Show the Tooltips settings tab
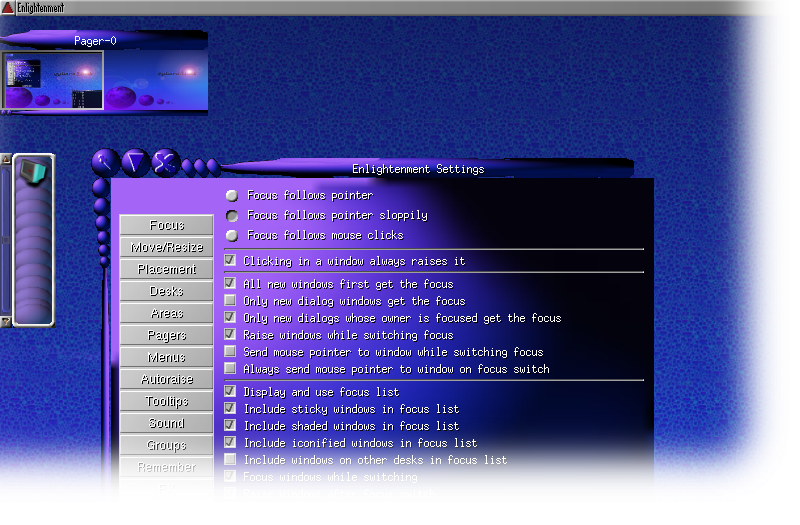Viewport: 800px width, 525px height. [x=166, y=401]
